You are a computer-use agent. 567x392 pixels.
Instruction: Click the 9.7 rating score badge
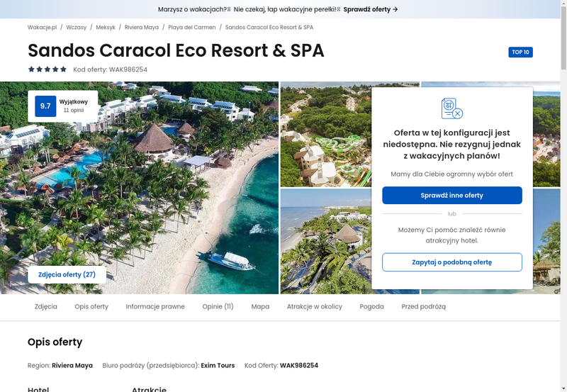point(45,106)
